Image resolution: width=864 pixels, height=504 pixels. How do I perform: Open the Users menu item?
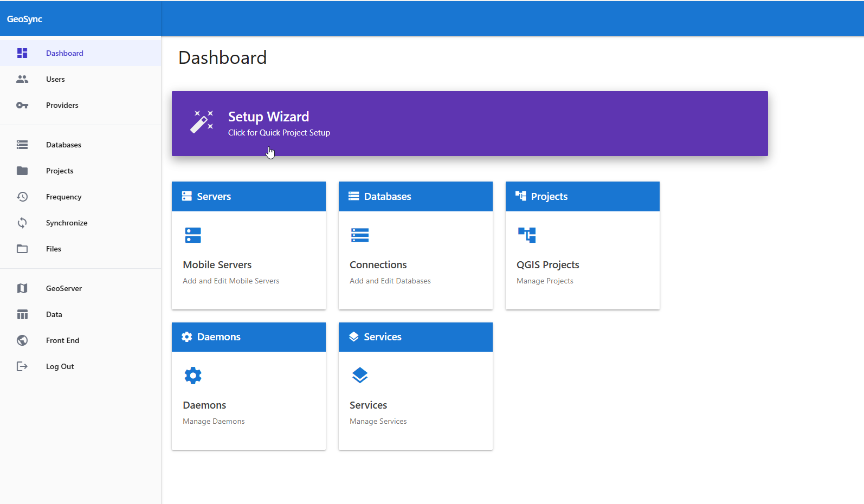[81, 79]
